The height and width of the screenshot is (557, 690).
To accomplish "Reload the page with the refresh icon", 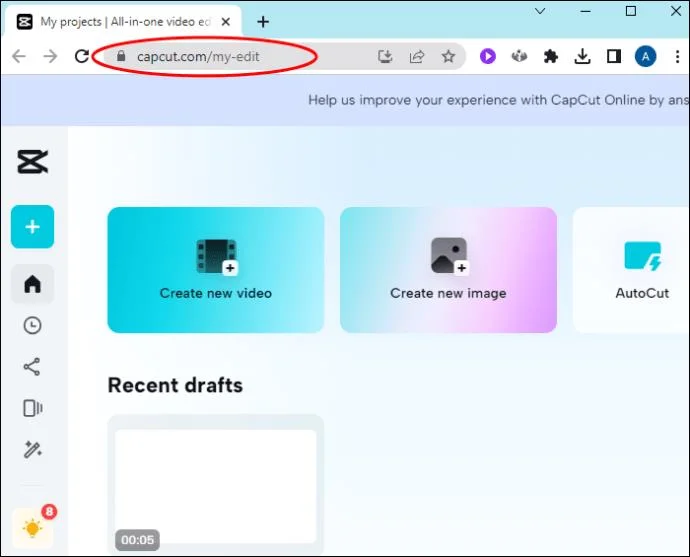I will click(x=82, y=56).
